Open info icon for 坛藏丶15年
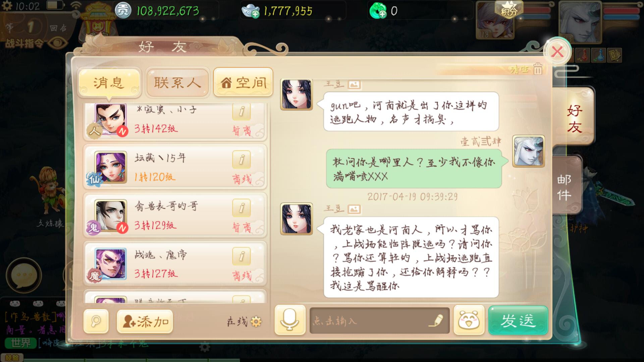Image resolution: width=644 pixels, height=362 pixels. [241, 159]
